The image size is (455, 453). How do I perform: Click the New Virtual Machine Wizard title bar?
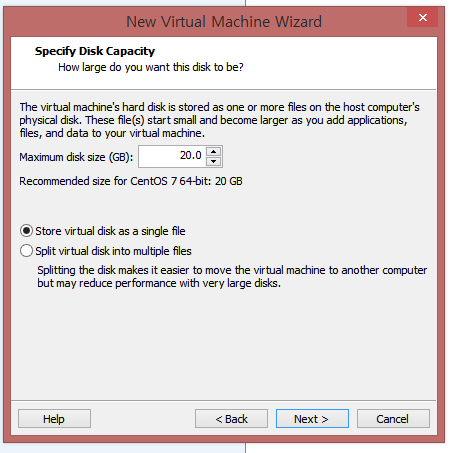[224, 22]
